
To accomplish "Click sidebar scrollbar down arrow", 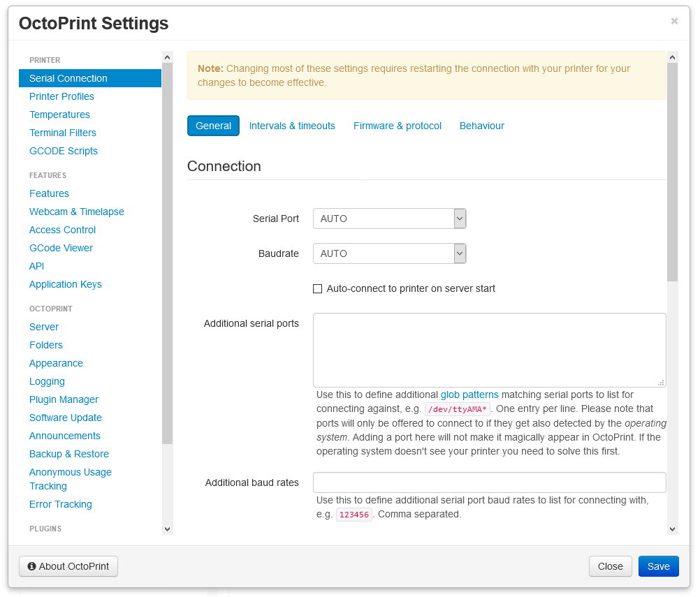I will pyautogui.click(x=168, y=529).
